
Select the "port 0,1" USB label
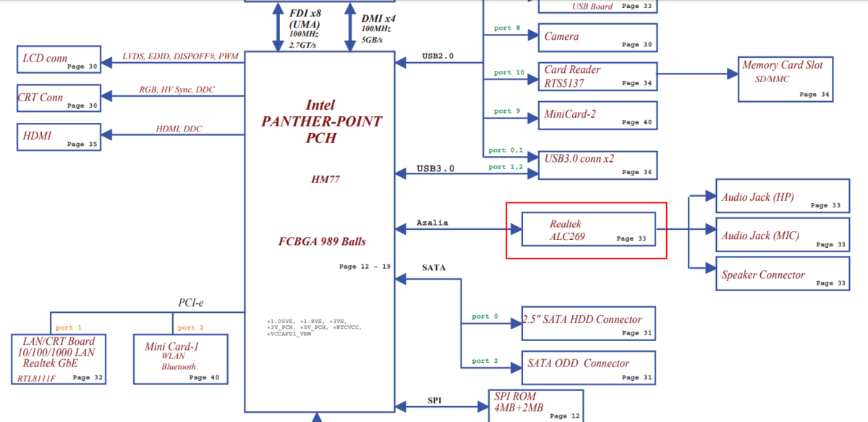(x=506, y=150)
